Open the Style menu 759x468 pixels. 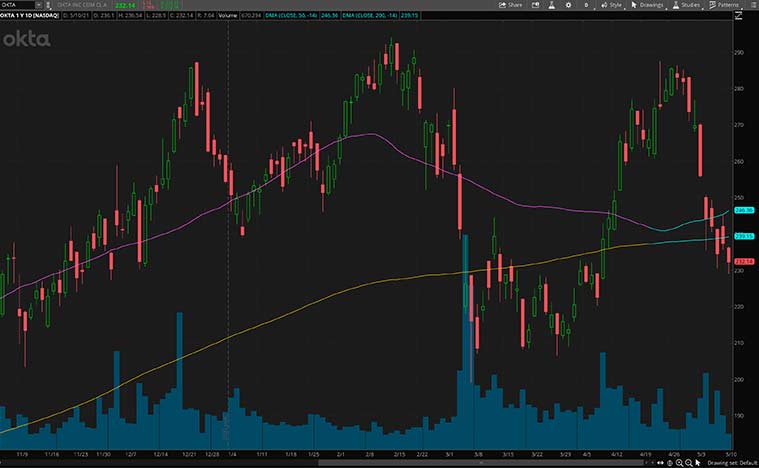[611, 5]
